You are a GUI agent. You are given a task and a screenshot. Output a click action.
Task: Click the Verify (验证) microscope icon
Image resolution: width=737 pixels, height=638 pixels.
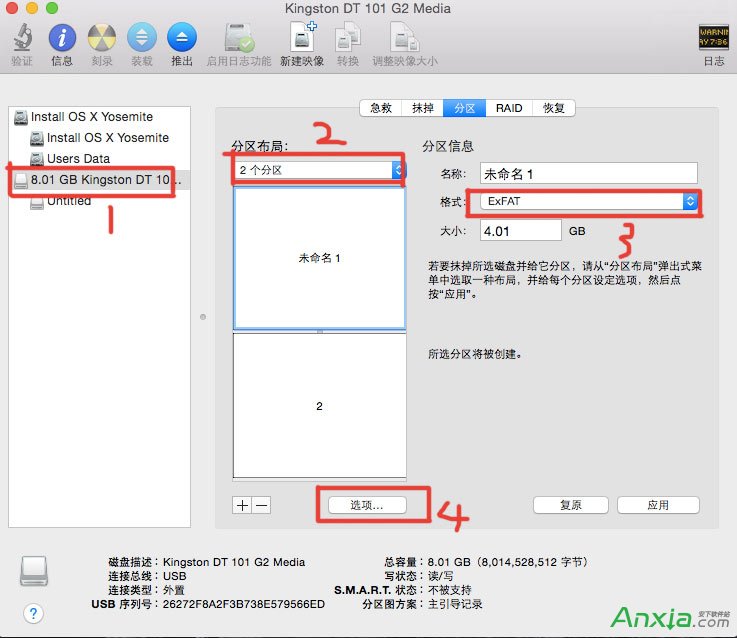click(22, 38)
